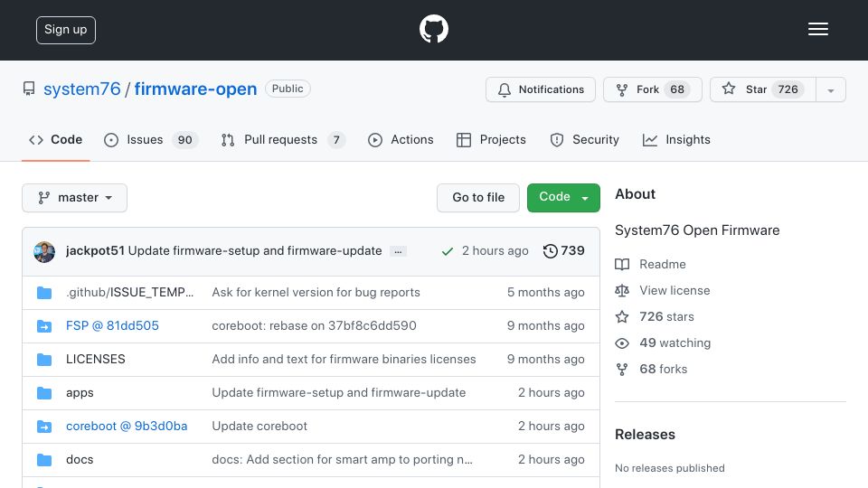Viewport: 868px width, 488px height.
Task: Open the firmware-open repository link
Action: click(195, 89)
